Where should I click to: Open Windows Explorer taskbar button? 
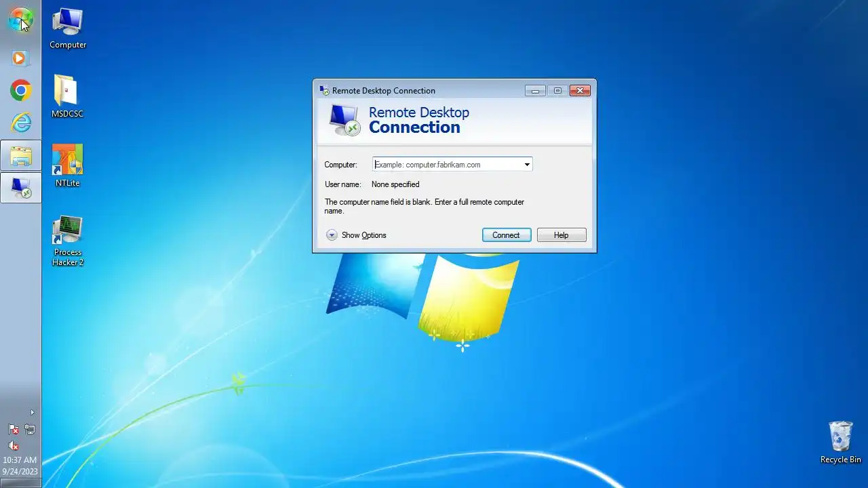[20, 156]
